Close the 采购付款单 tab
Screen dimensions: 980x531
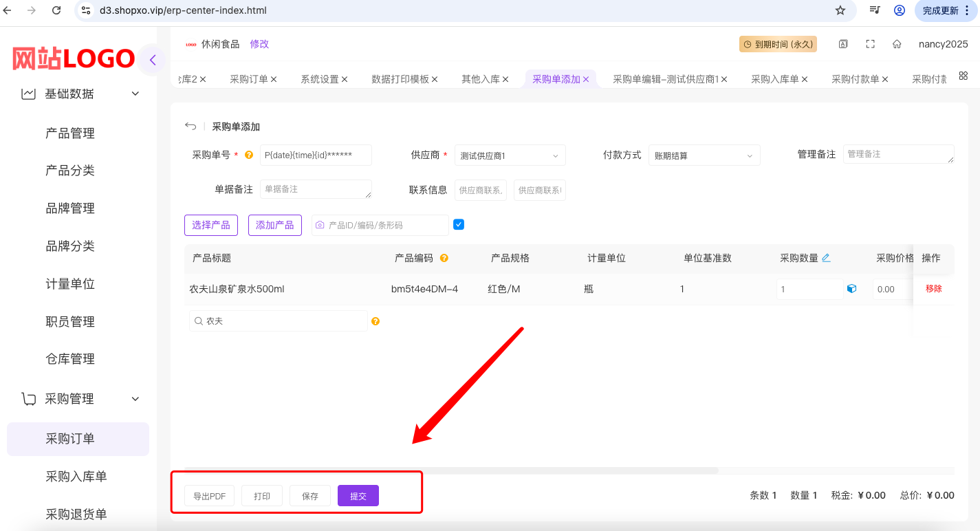[x=885, y=79]
